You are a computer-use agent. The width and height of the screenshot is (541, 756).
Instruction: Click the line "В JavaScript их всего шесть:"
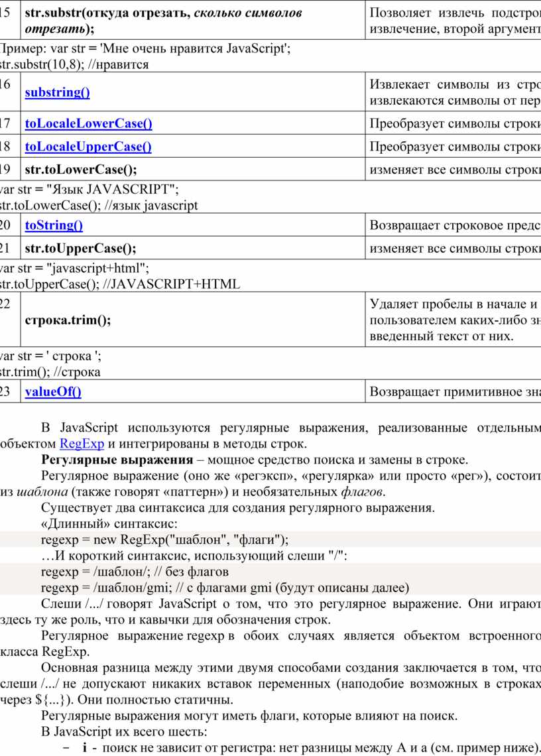click(x=125, y=732)
